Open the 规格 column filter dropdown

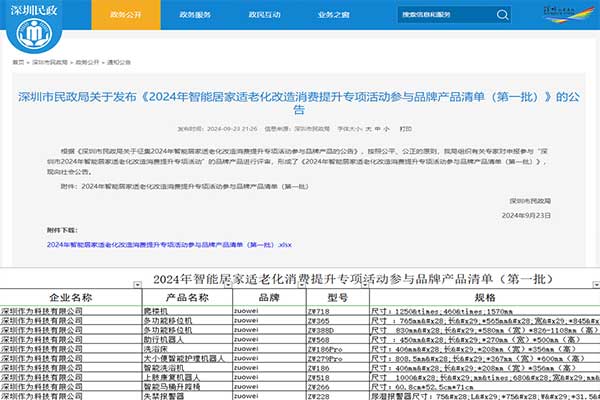click(596, 284)
